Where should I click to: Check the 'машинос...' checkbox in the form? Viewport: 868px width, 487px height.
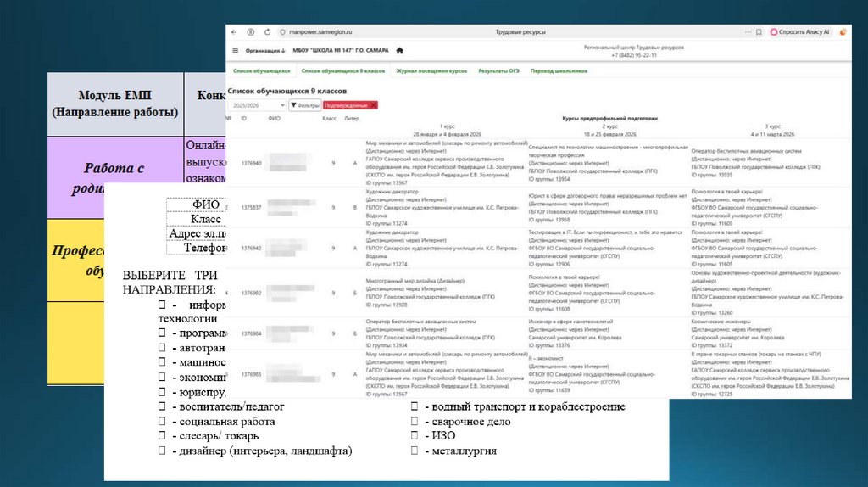(162, 361)
